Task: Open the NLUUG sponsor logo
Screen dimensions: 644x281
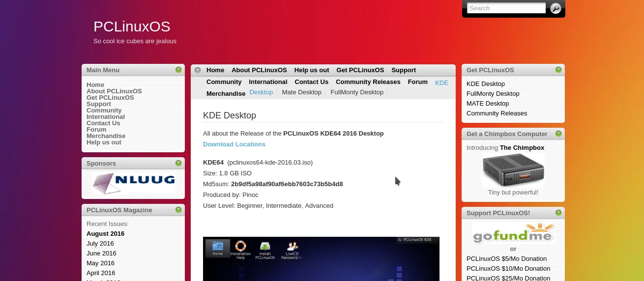Action: (133, 183)
